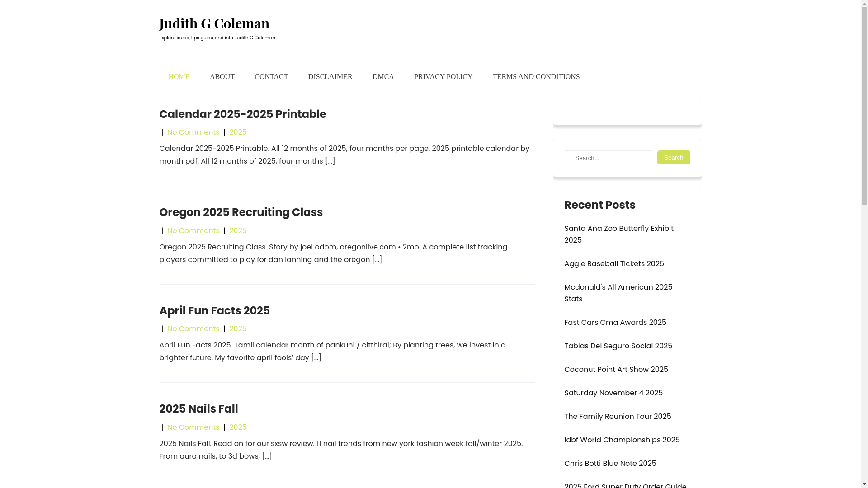
Task: Open Mcdonald's All American 2025 Stats post
Action: click(618, 293)
